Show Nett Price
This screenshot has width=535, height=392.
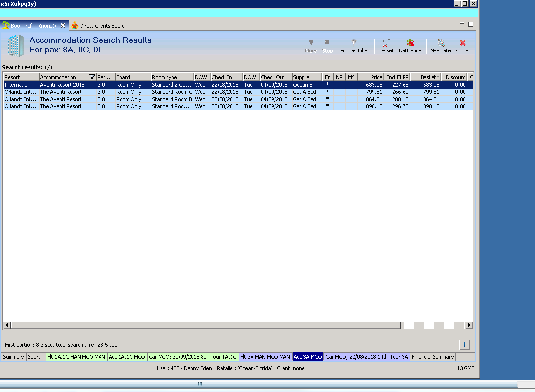tap(410, 46)
